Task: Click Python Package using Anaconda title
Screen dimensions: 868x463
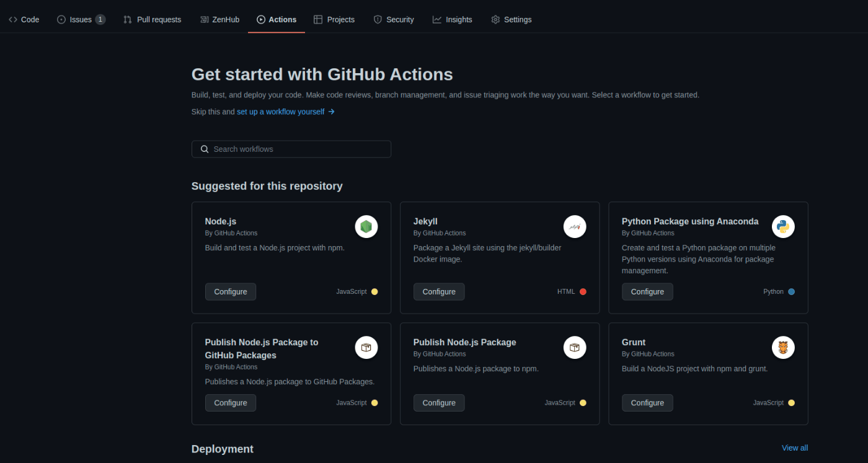Action: pos(690,221)
